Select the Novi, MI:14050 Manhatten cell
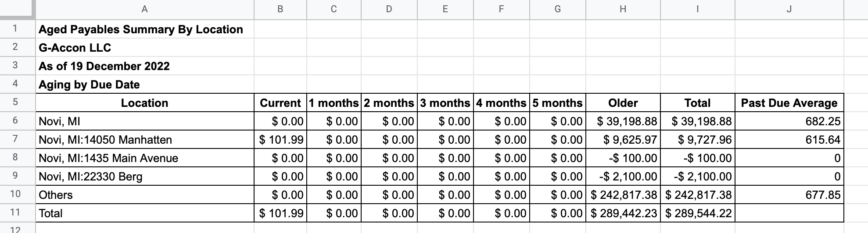The image size is (868, 233). point(144,139)
